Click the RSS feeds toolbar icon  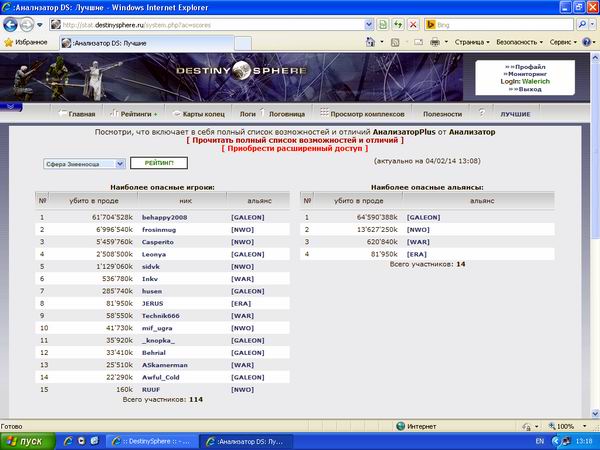point(395,42)
